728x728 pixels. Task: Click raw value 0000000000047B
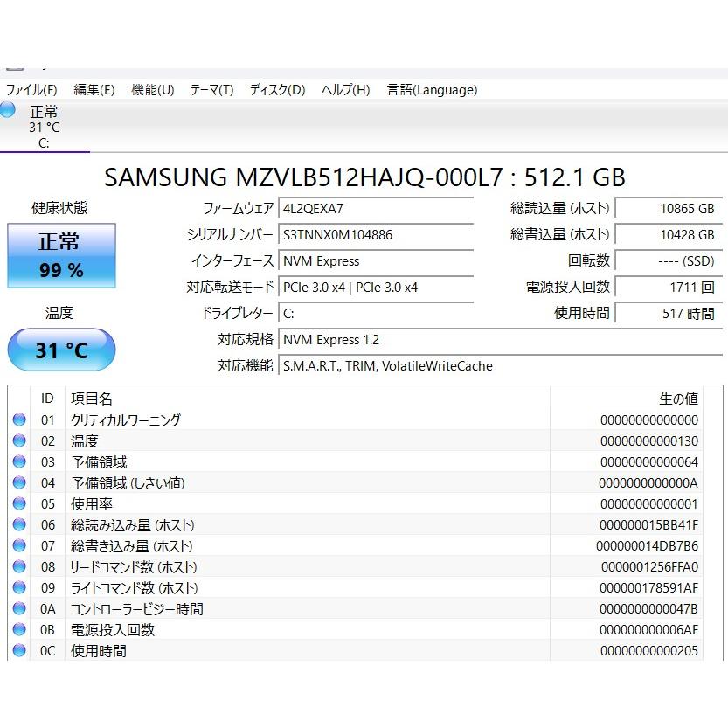[x=649, y=608]
